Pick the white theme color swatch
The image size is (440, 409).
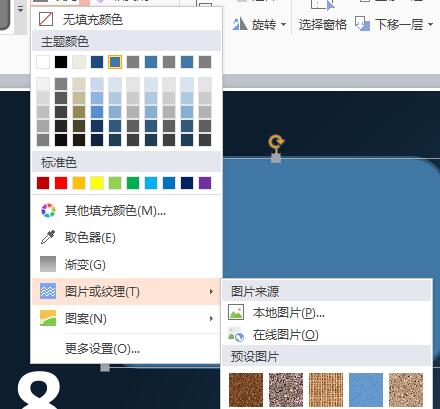coord(43,62)
